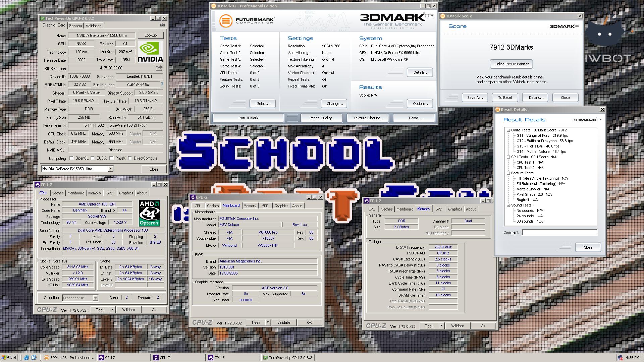This screenshot has height=362, width=644.
Task: Enable the PhysX checkbox
Action: click(111, 158)
